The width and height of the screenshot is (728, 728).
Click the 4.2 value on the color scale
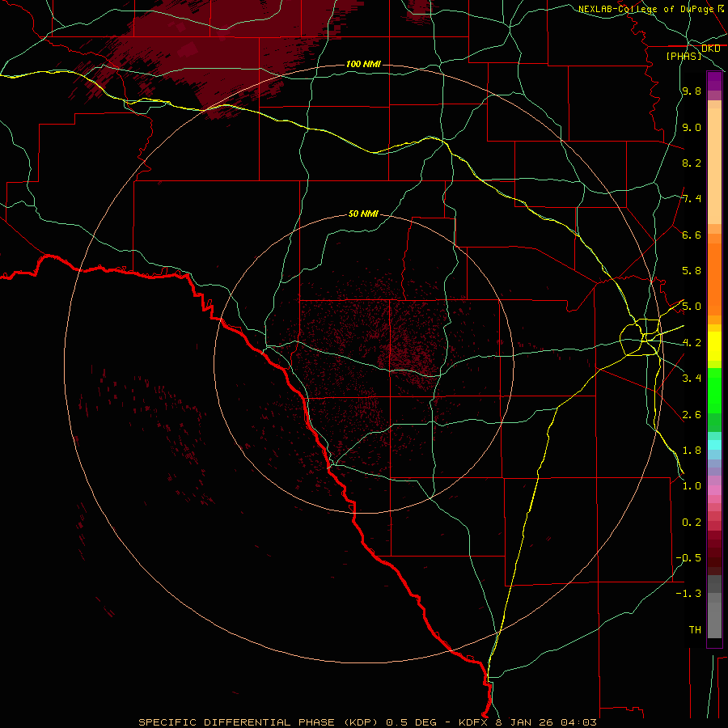(692, 343)
